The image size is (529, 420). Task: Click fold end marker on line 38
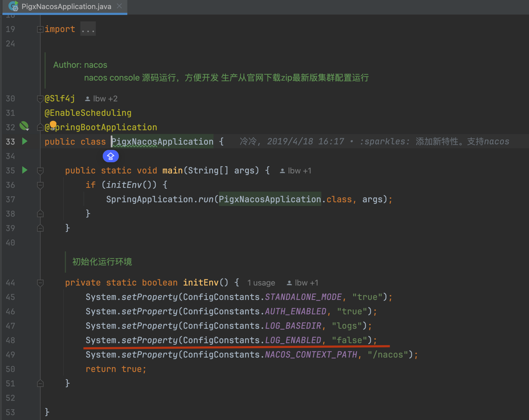[40, 214]
